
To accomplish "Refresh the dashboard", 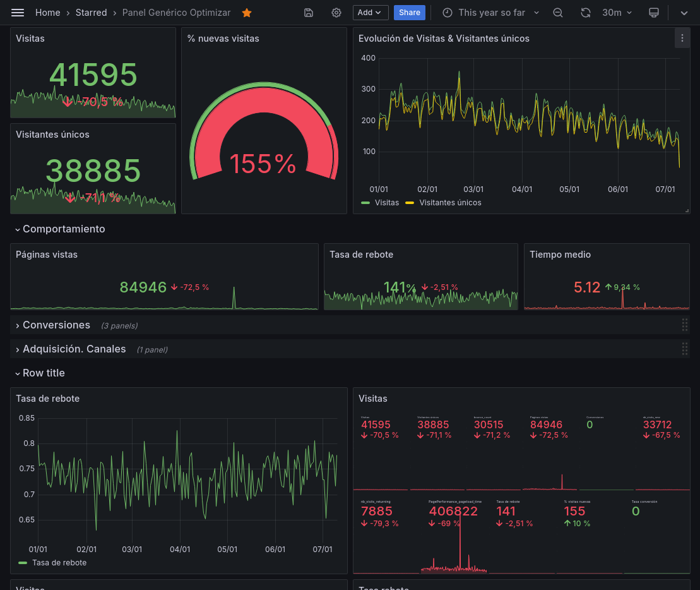I will pyautogui.click(x=586, y=13).
